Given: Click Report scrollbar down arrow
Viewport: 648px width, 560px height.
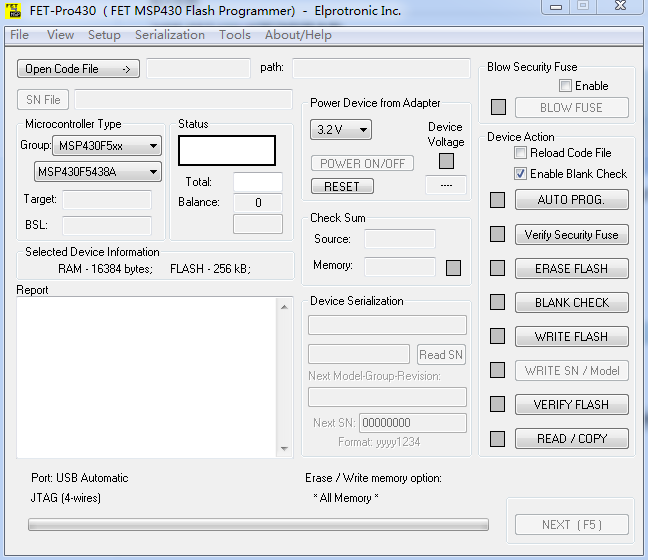Looking at the screenshot, I should (284, 449).
